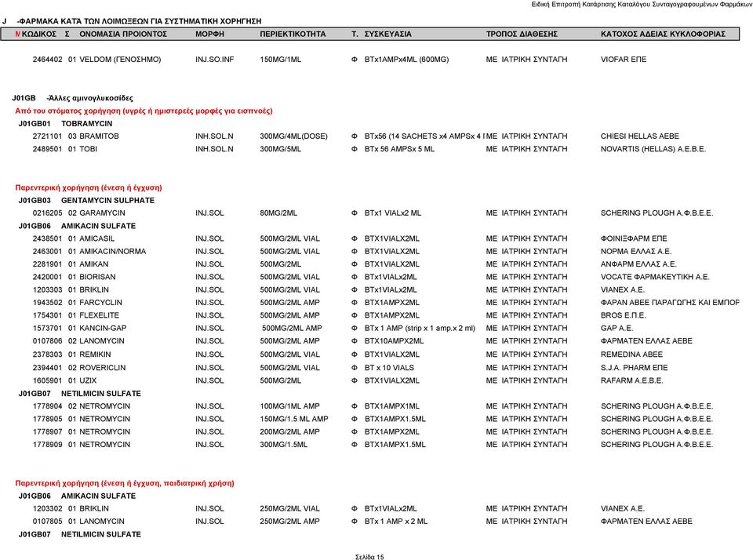
Task: Click holder GAP A.E.
Action: click(617, 329)
